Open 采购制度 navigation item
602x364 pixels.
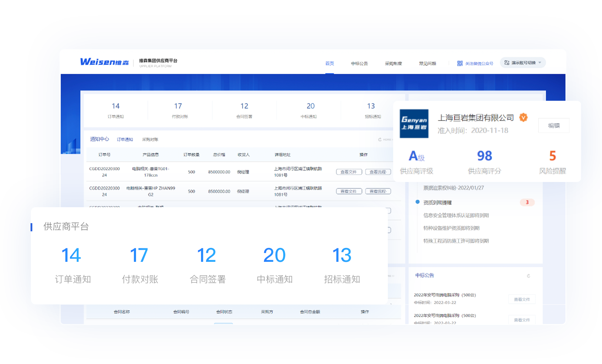[x=393, y=64]
